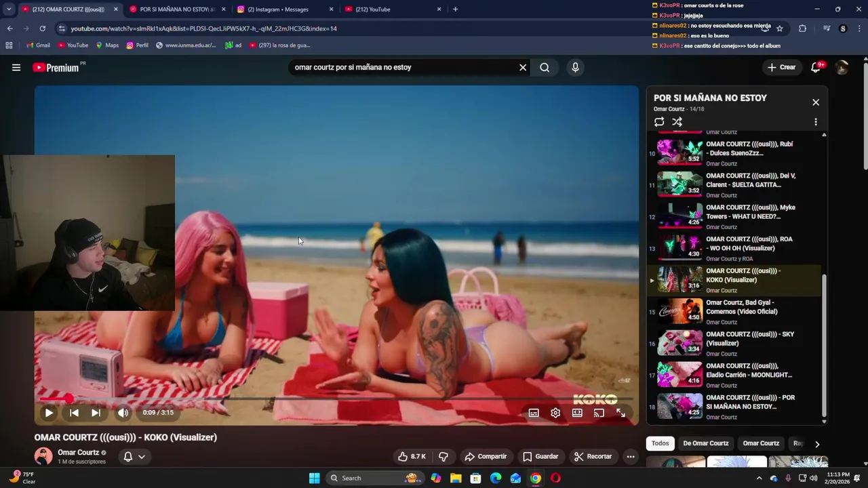Click the browser address bar URL
Screen dimensions: 868x488
203,28
